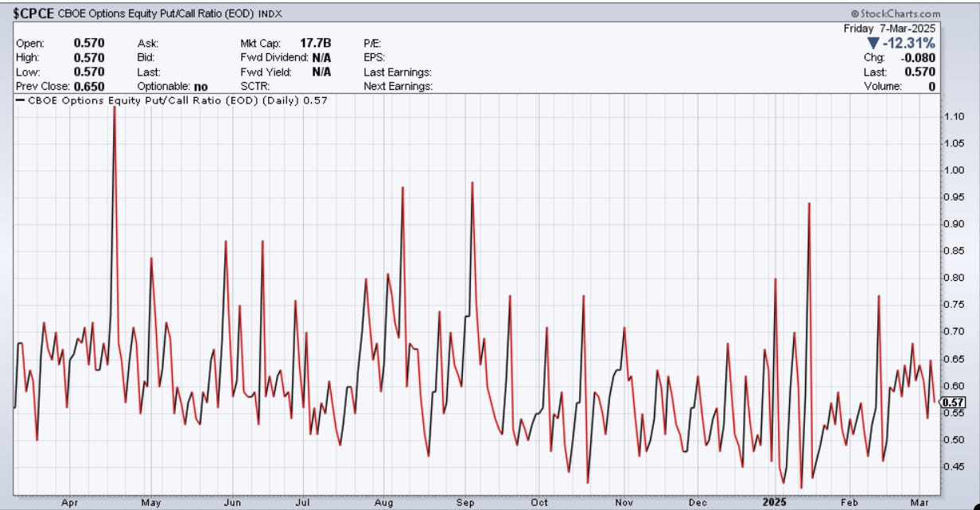Click the Aug x-axis label
980x510 pixels.
(x=384, y=503)
